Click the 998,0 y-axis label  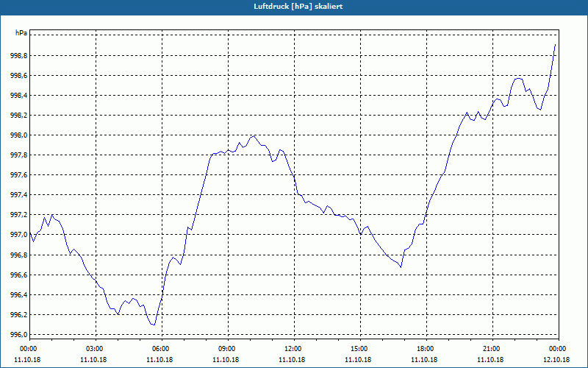[x=18, y=135]
